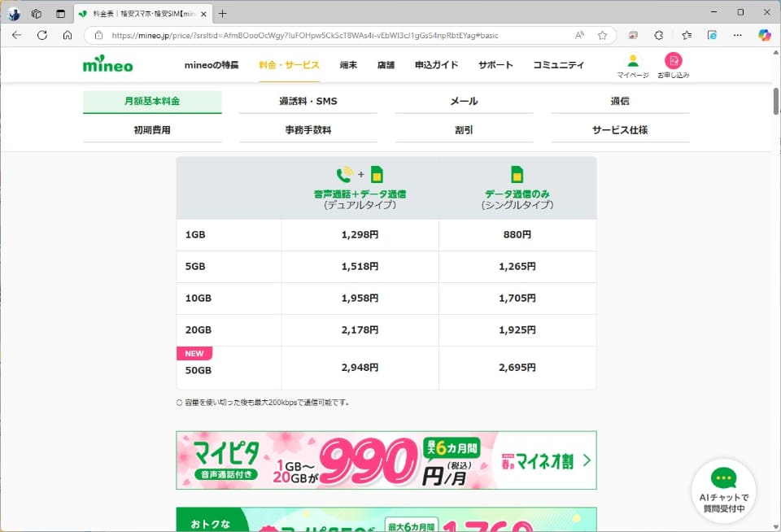The height and width of the screenshot is (532, 781).
Task: Reload the page with refresh icon
Action: tap(42, 35)
